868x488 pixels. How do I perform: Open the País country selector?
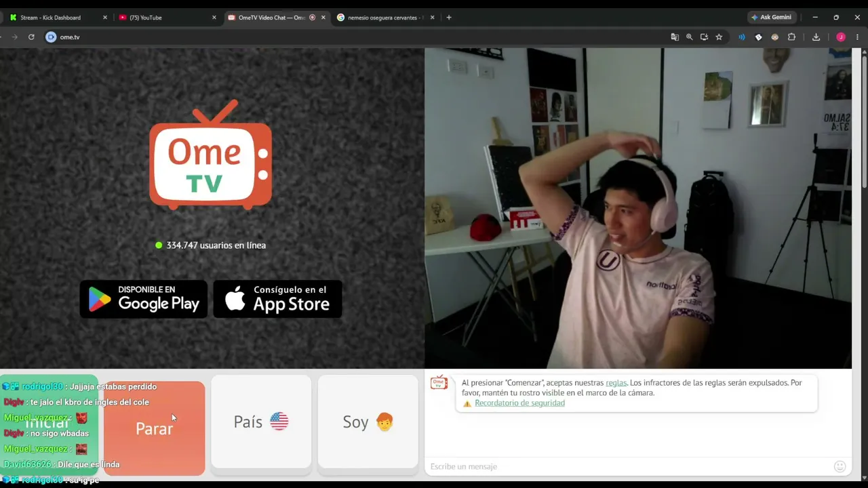[261, 422]
